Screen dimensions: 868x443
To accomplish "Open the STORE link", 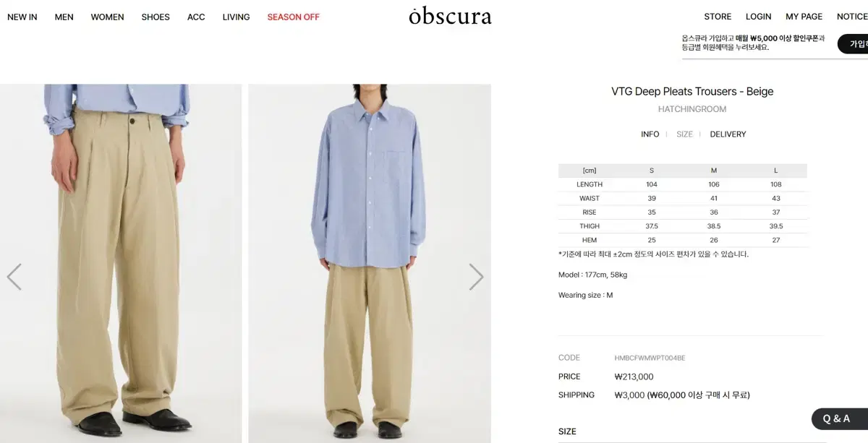I will pos(718,17).
